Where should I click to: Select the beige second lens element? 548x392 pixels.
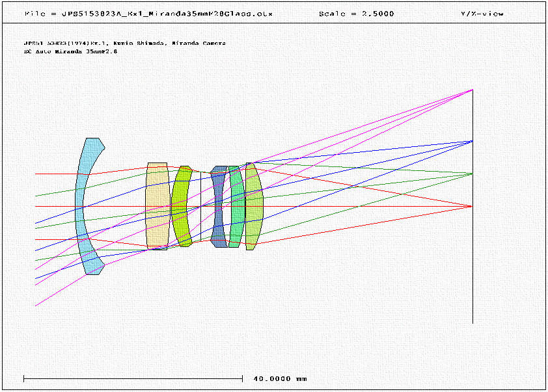158,206
